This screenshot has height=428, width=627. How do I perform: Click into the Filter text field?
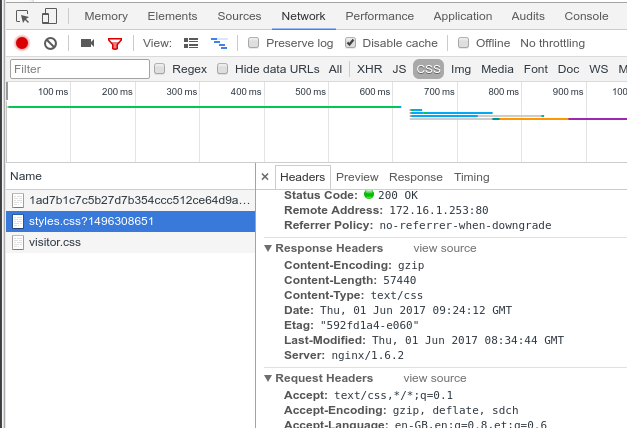click(80, 69)
